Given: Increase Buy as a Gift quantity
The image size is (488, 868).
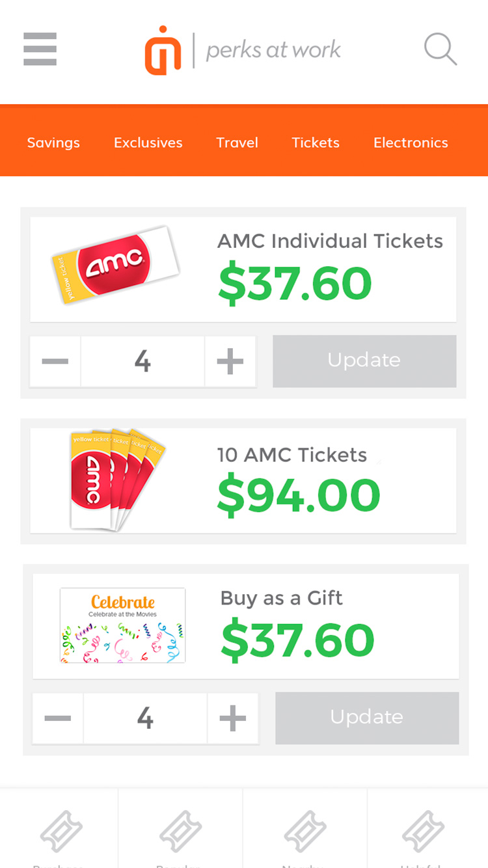Looking at the screenshot, I should click(x=233, y=718).
